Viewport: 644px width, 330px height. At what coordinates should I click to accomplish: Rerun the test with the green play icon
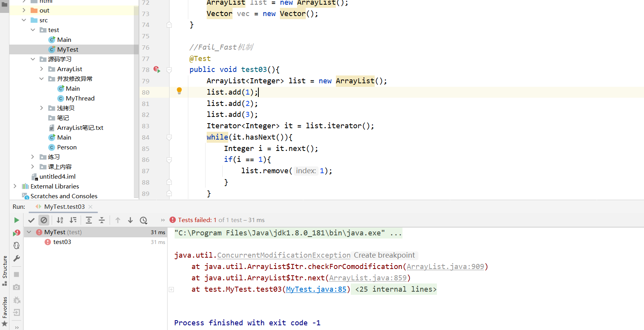(x=16, y=220)
